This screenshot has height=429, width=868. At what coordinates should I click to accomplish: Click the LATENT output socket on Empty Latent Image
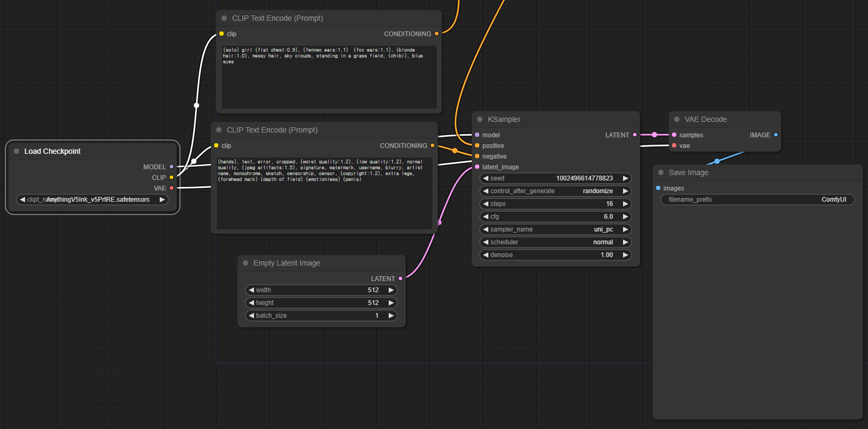pyautogui.click(x=400, y=278)
